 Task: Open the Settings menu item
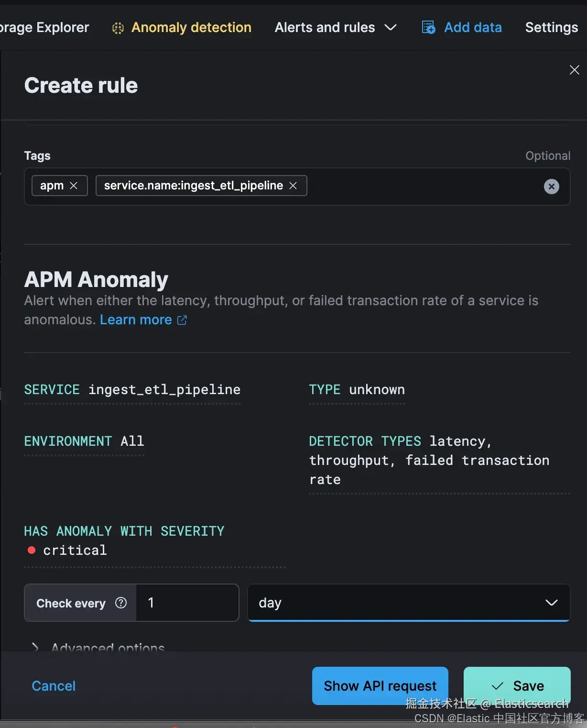(551, 28)
